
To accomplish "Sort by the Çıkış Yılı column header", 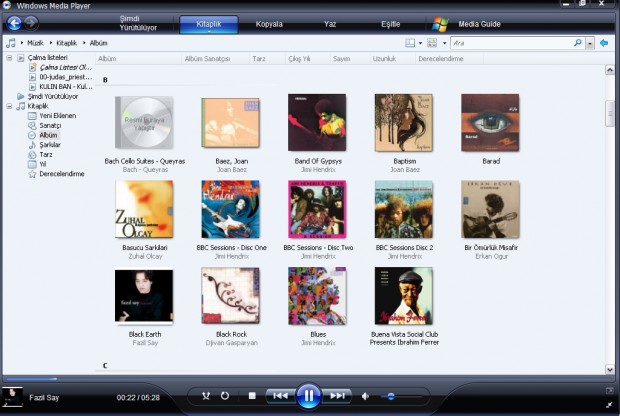I will coord(299,59).
